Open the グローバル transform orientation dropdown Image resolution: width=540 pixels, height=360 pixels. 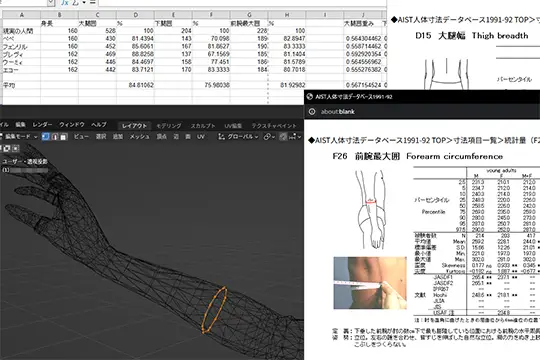[238, 137]
